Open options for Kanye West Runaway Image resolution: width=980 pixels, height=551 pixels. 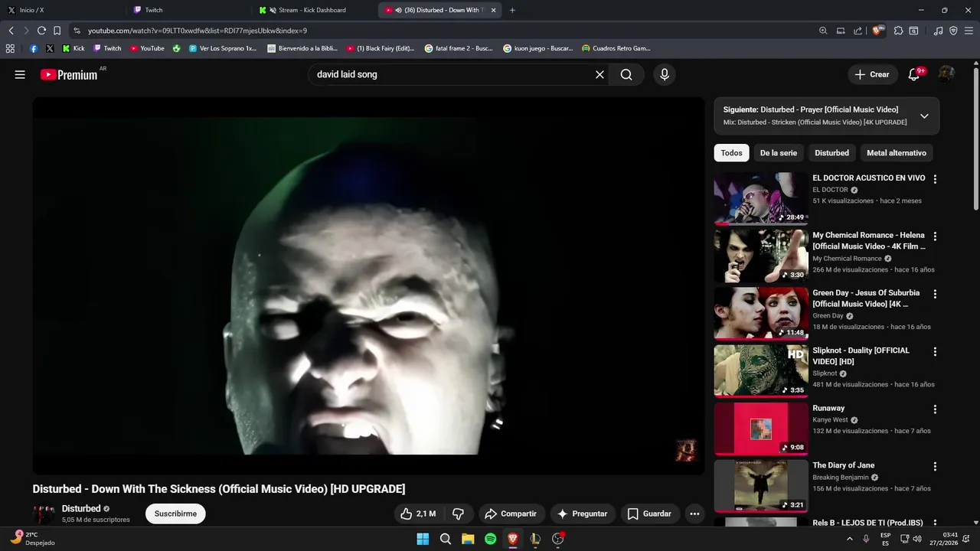click(x=935, y=409)
